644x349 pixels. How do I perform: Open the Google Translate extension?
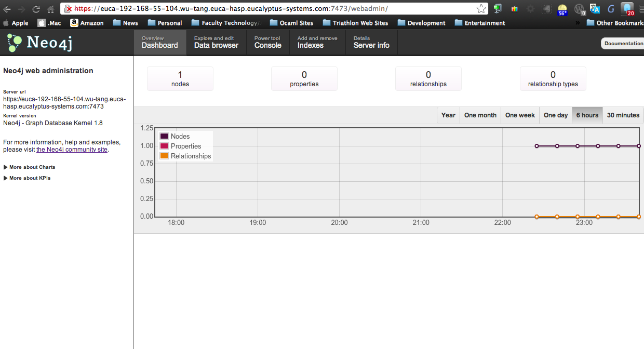tap(595, 9)
